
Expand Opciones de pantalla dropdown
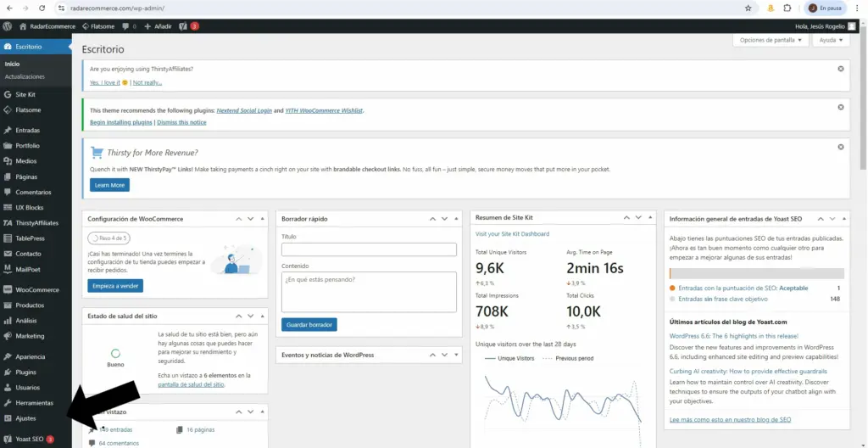771,41
